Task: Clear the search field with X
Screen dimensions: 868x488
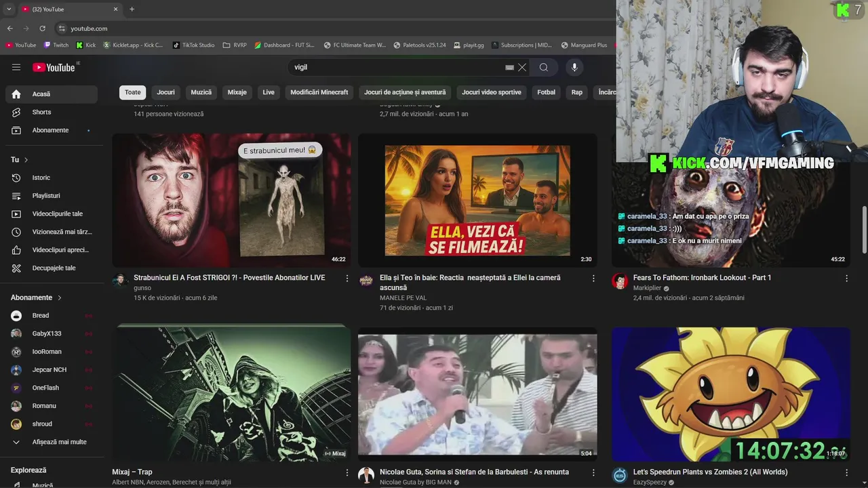Action: coord(522,67)
